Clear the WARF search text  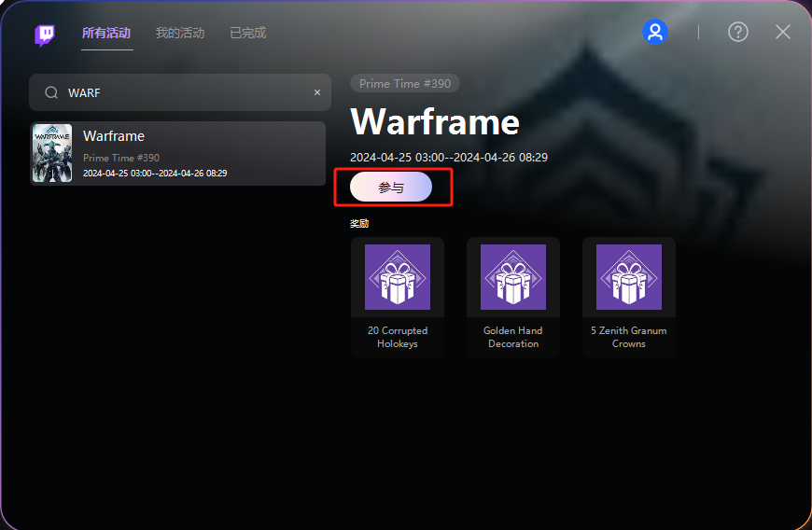[317, 92]
